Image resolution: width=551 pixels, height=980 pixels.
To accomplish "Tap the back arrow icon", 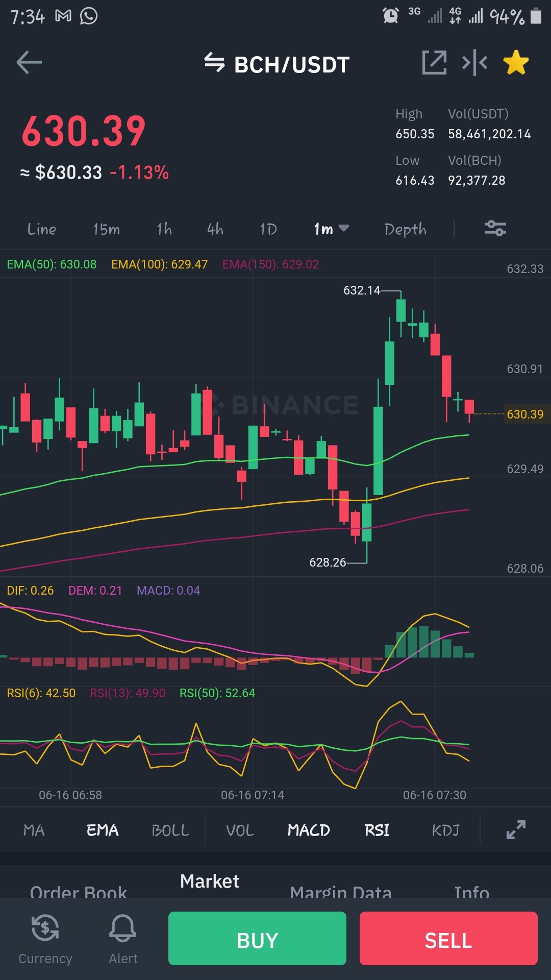I will (29, 63).
